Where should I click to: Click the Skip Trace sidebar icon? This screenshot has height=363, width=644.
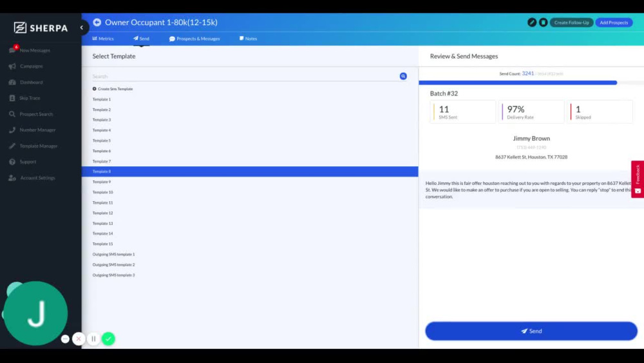tap(12, 98)
